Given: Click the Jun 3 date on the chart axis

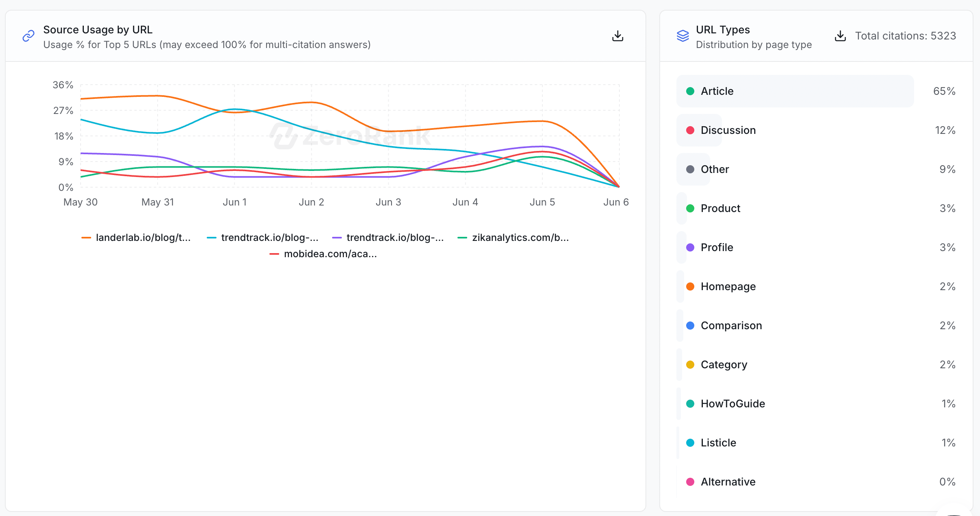Looking at the screenshot, I should coord(388,202).
